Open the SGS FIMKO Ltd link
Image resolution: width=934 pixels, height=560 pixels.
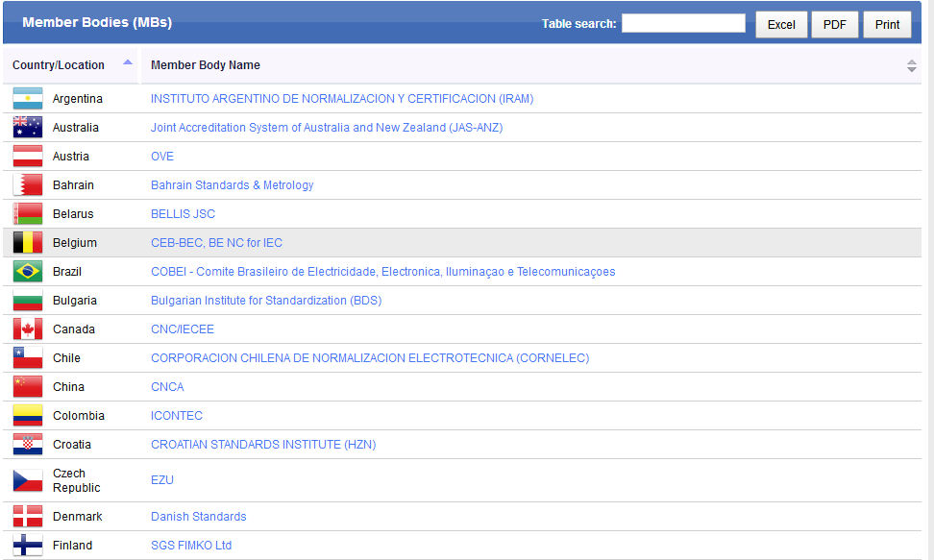191,546
